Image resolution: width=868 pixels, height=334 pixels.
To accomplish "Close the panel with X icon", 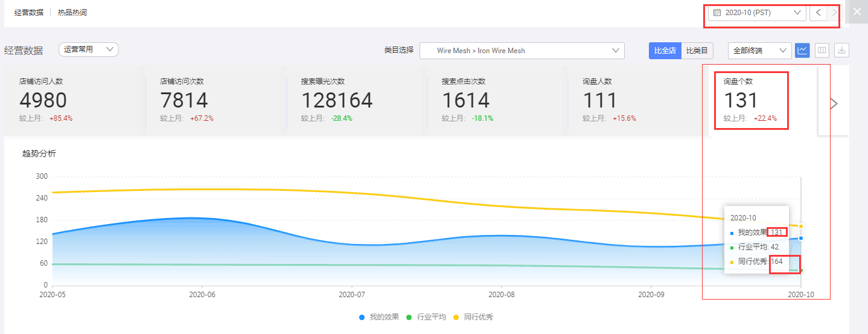I will (x=857, y=11).
